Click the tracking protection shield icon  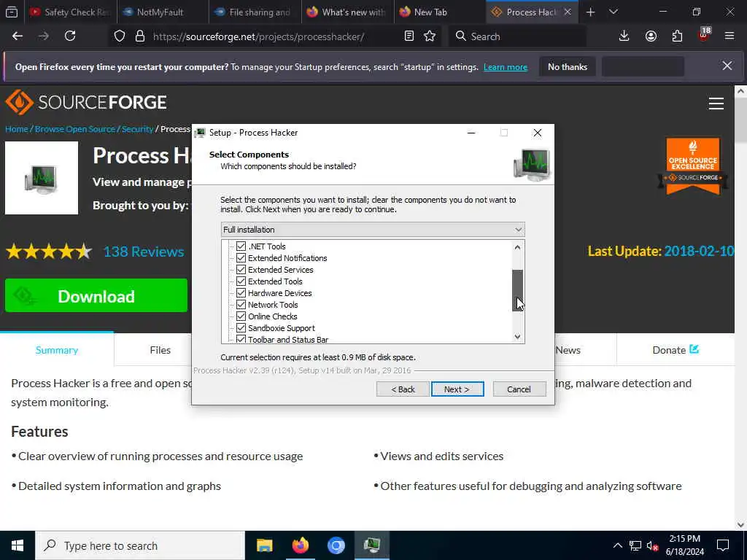point(120,36)
